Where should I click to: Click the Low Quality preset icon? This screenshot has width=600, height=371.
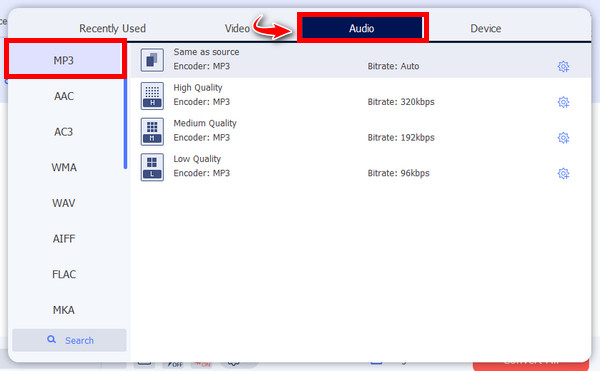152,167
